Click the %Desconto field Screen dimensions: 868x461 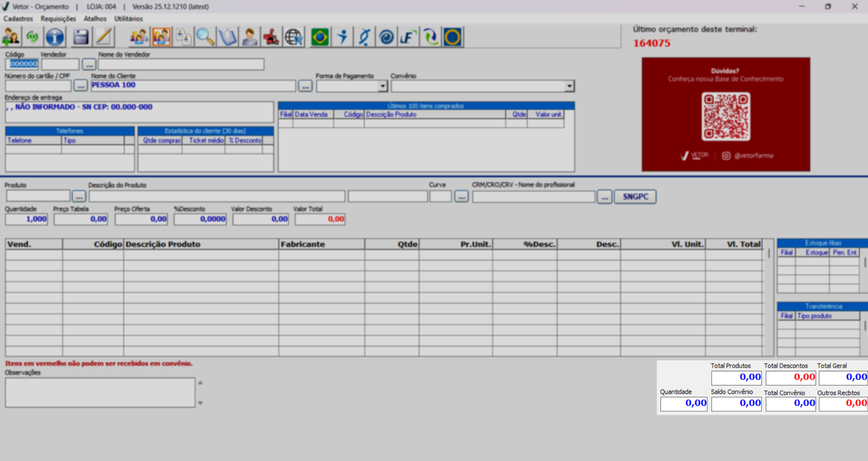pyautogui.click(x=200, y=219)
